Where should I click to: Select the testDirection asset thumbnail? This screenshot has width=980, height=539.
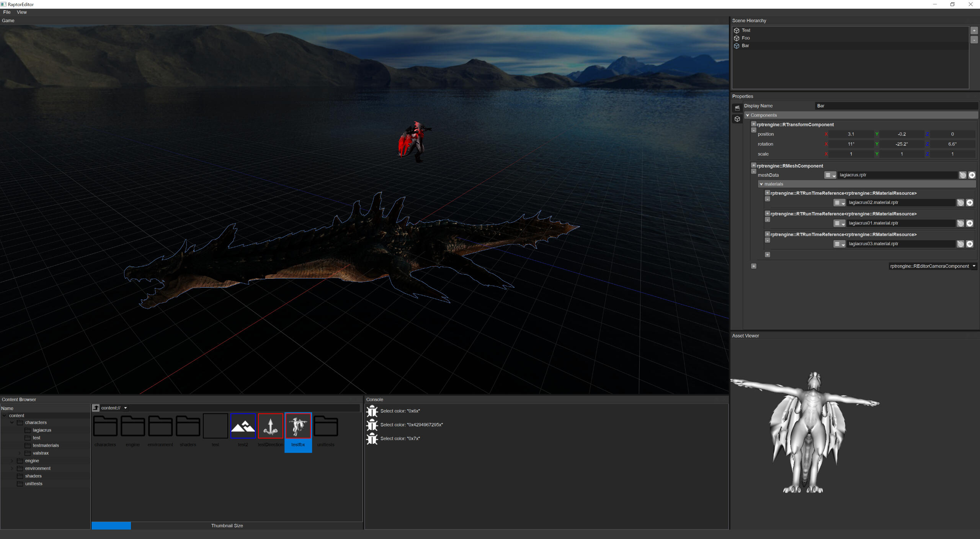click(x=271, y=430)
